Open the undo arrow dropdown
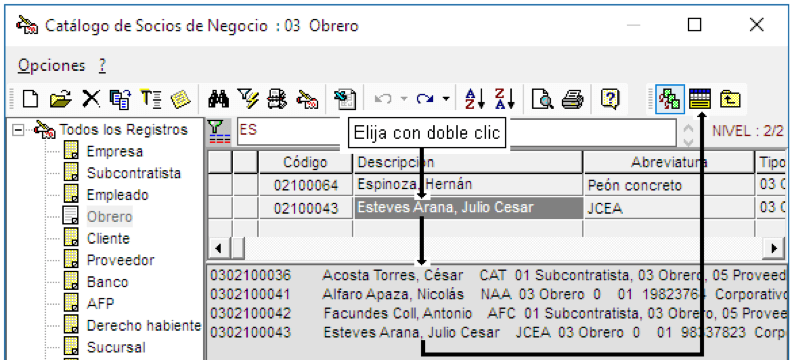 [404, 99]
